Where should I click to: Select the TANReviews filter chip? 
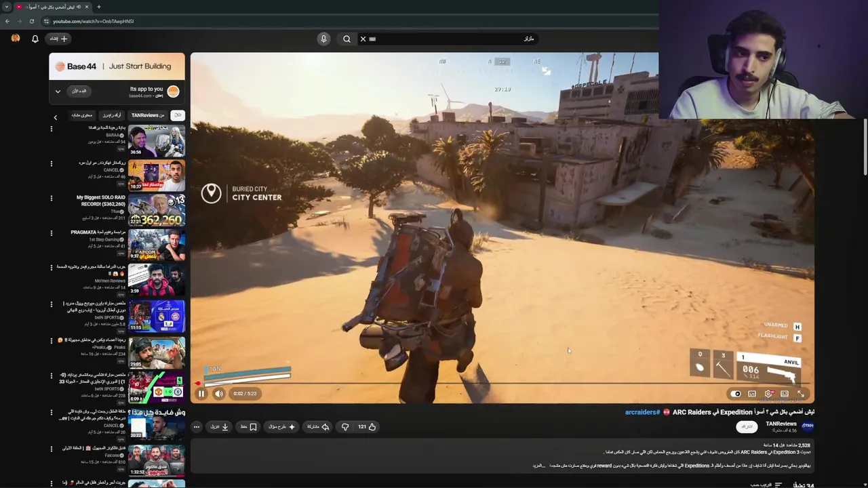(148, 115)
